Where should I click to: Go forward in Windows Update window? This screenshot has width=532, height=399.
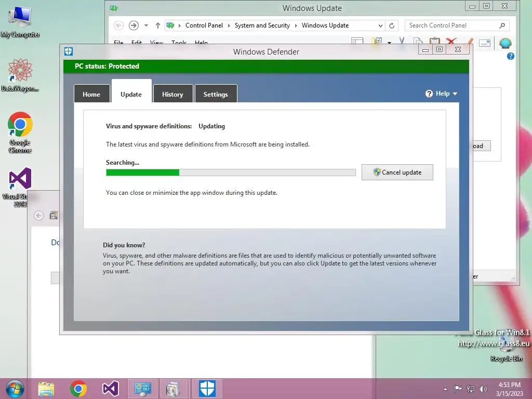[134, 25]
